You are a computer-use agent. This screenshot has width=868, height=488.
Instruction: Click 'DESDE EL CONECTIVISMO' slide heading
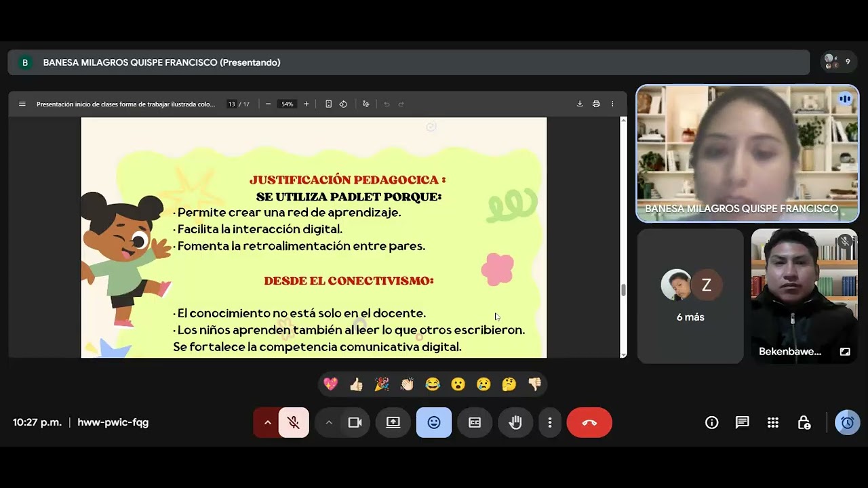click(x=349, y=280)
